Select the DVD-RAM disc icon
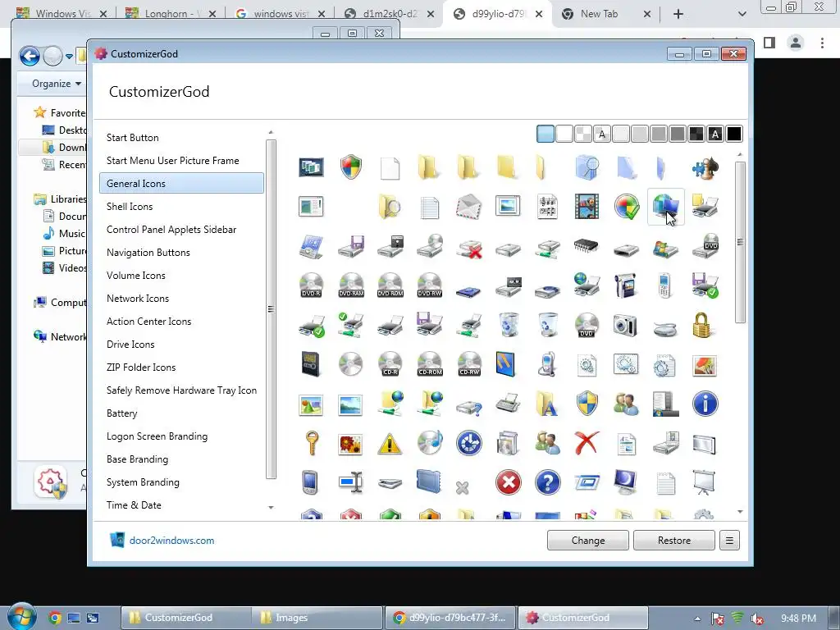The image size is (840, 630). point(351,285)
